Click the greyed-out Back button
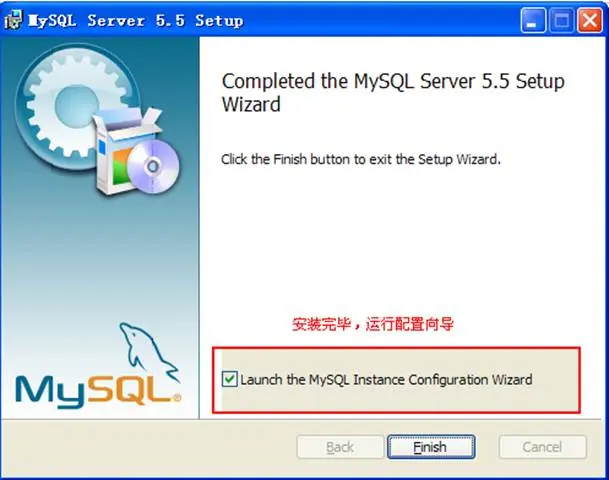Viewport: 609px width, 480px height. tap(340, 447)
